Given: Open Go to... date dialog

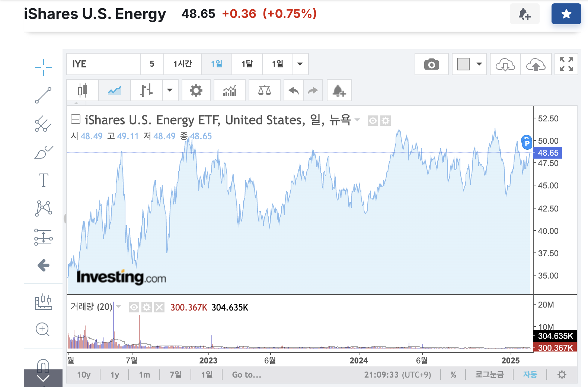Looking at the screenshot, I should pyautogui.click(x=247, y=375).
